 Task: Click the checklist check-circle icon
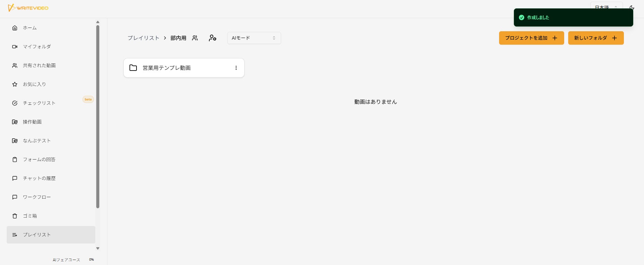coord(15,103)
